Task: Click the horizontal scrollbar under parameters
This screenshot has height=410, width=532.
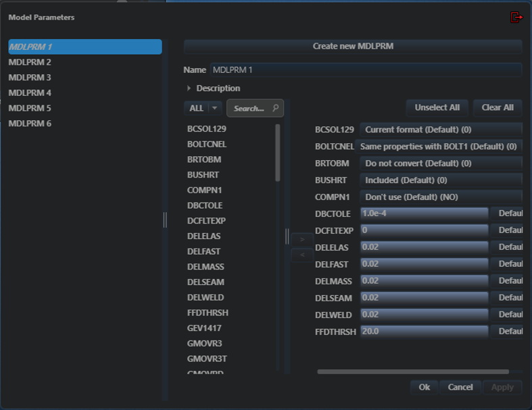Action: click(413, 371)
